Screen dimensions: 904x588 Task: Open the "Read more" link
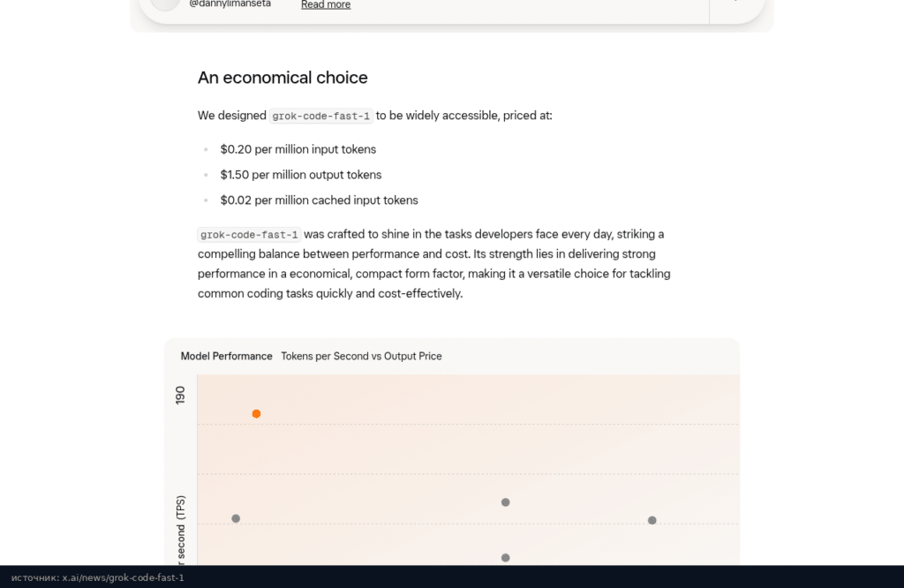[x=326, y=4]
